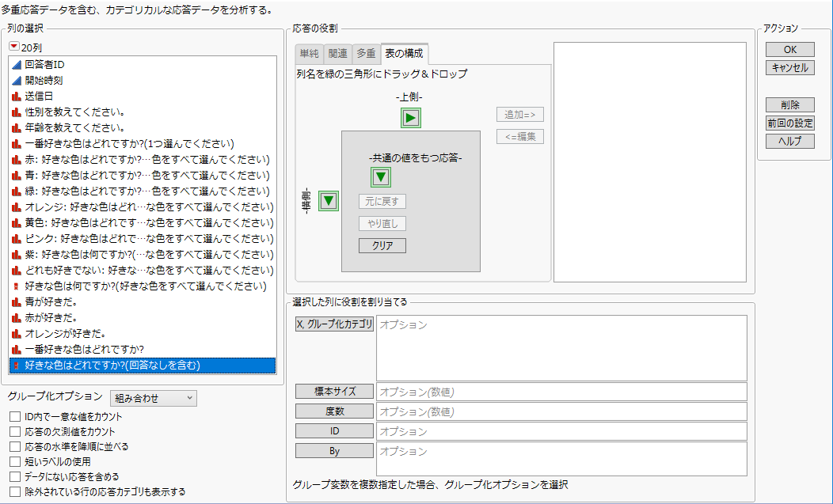Click the green triangle drop zone for 上側
833x504 pixels.
(410, 117)
